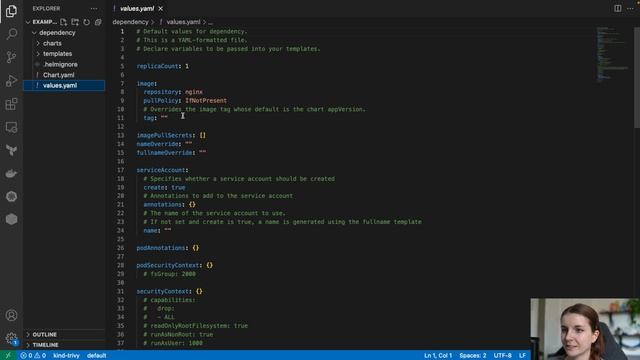Image resolution: width=640 pixels, height=360 pixels.
Task: Change file encoding UTF-8
Action: pos(502,356)
